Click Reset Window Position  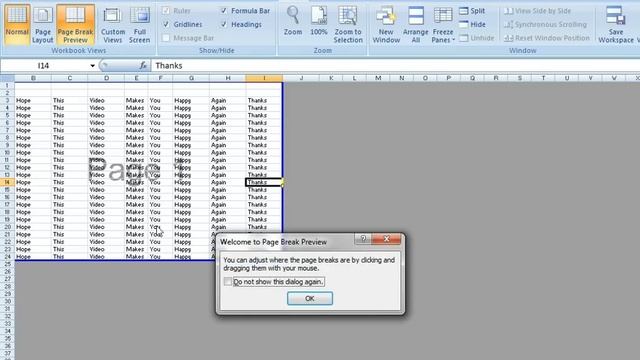[547, 38]
